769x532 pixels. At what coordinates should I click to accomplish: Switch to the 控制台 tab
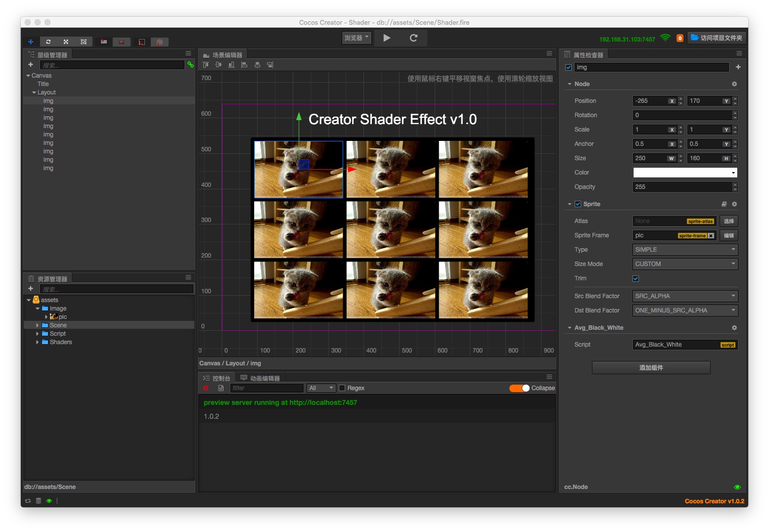(217, 378)
